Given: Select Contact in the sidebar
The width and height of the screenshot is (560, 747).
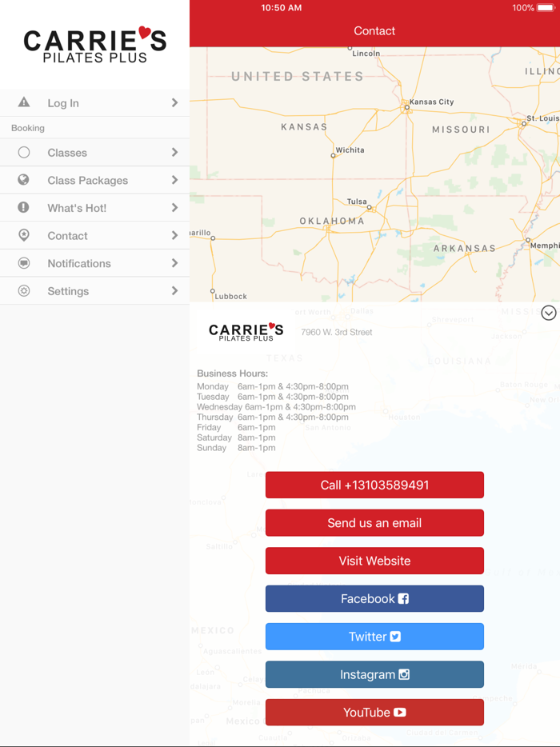Looking at the screenshot, I should [94, 235].
